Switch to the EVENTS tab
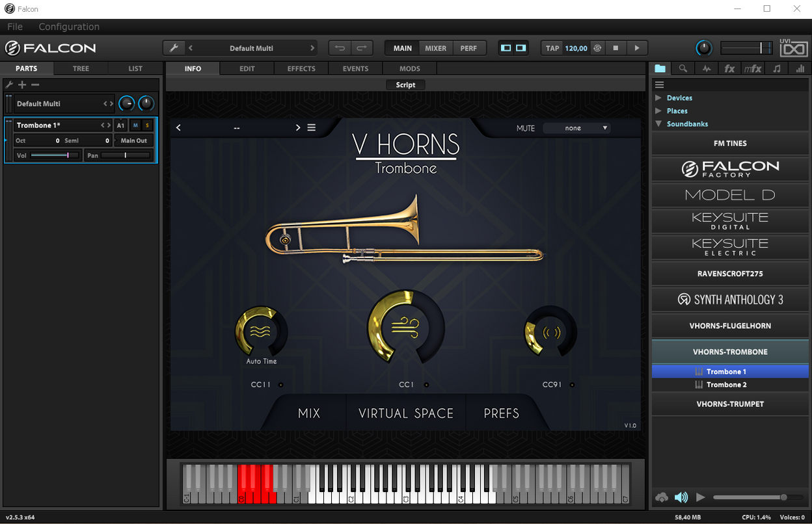The width and height of the screenshot is (812, 524). tap(355, 68)
